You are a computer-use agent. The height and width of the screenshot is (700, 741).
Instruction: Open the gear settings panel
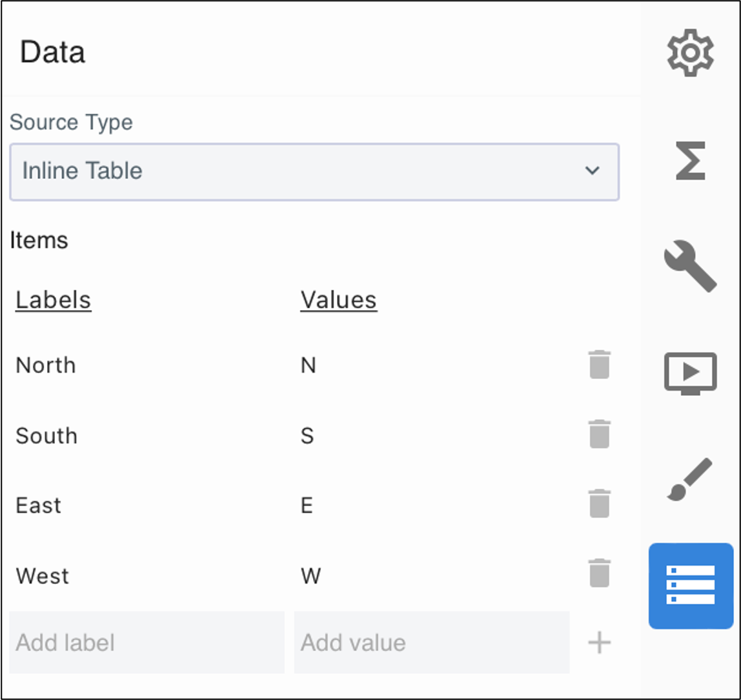(x=690, y=52)
